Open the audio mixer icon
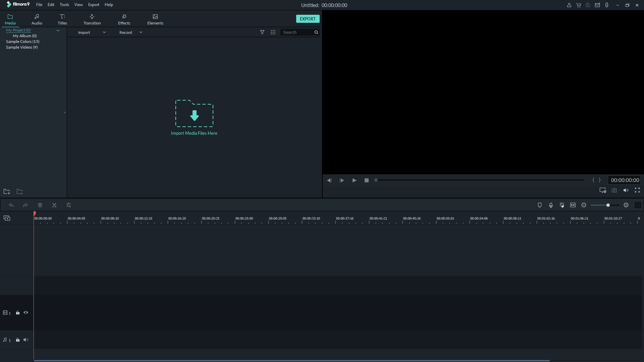The width and height of the screenshot is (644, 362). click(x=562, y=205)
